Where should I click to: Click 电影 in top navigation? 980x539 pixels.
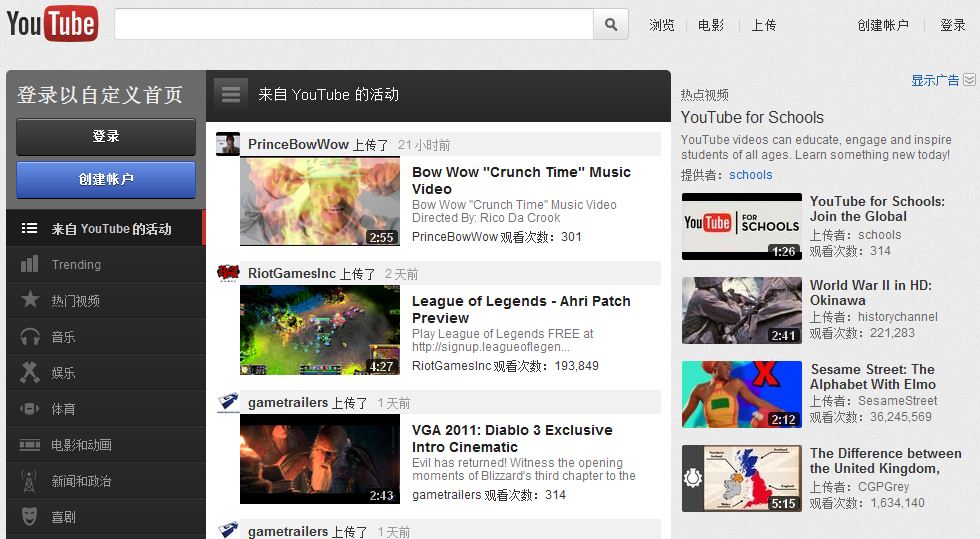pyautogui.click(x=711, y=25)
